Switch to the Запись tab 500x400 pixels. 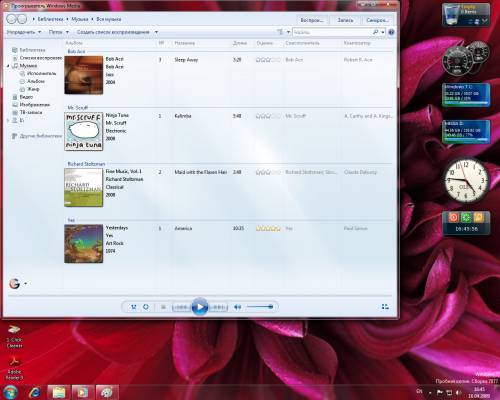[345, 20]
